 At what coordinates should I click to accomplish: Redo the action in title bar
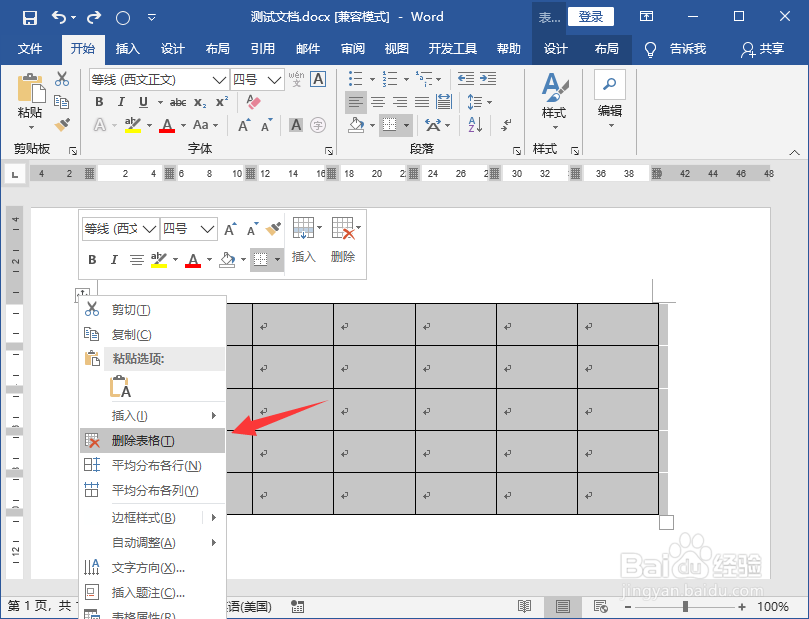(x=94, y=18)
